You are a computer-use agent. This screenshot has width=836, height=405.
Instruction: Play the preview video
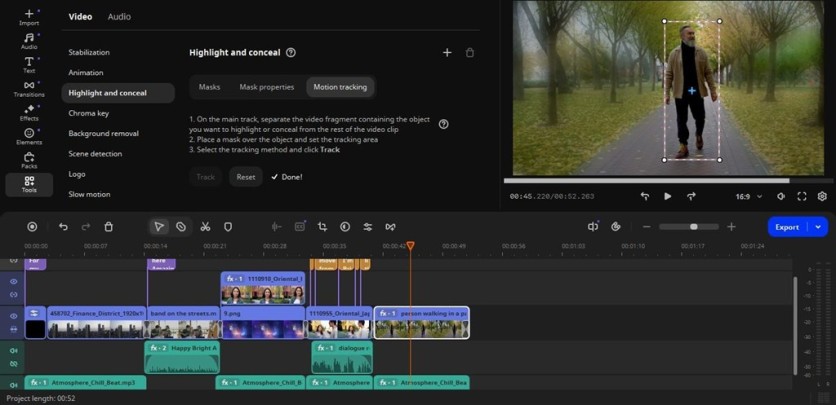668,197
